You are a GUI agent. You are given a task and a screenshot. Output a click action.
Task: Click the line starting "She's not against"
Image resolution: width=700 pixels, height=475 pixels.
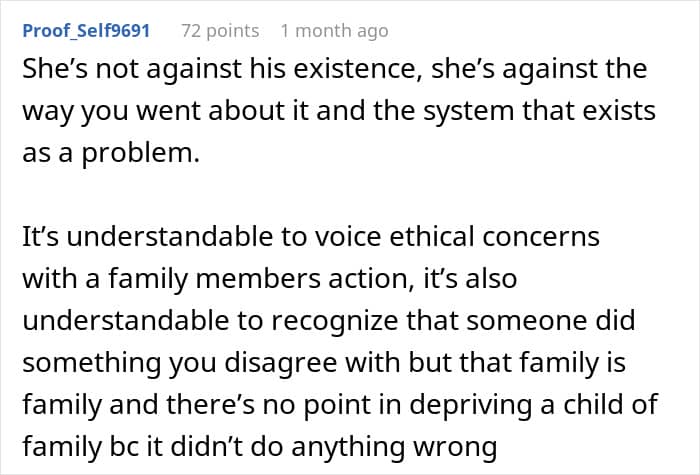334,69
